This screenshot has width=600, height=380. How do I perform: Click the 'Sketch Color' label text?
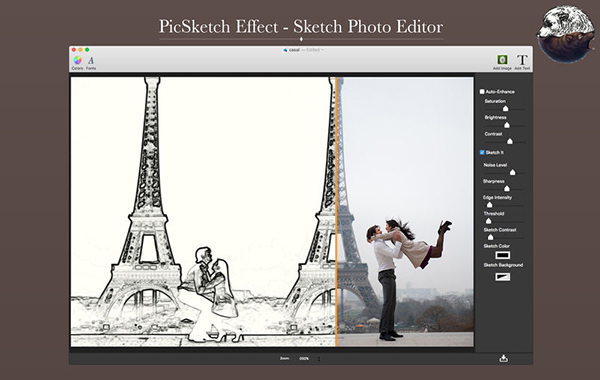496,246
